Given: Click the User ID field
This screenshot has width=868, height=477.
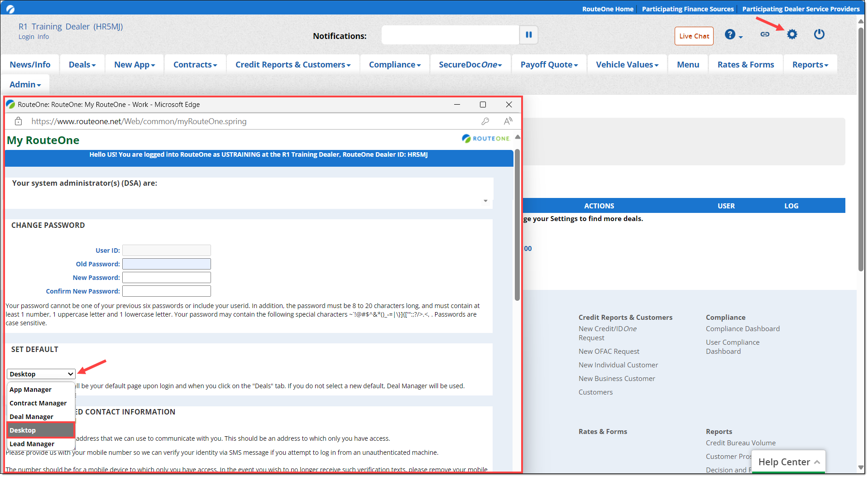Looking at the screenshot, I should click(x=167, y=251).
